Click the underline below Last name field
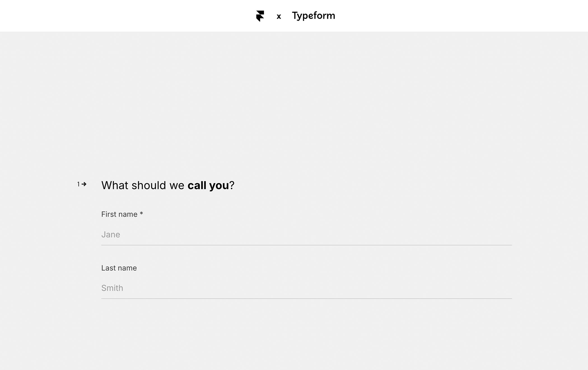Viewport: 588px width, 370px height. click(307, 299)
